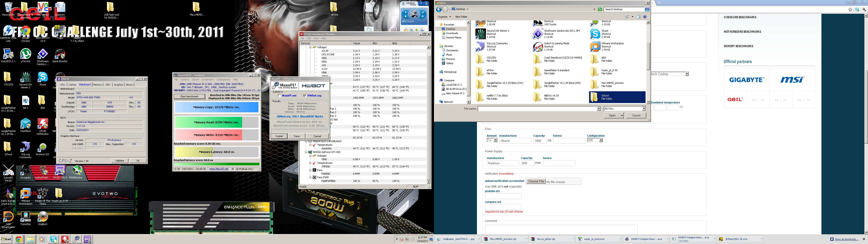The image size is (868, 244).
Task: Click Submit in the HWbot Submit dialog
Action: (279, 136)
